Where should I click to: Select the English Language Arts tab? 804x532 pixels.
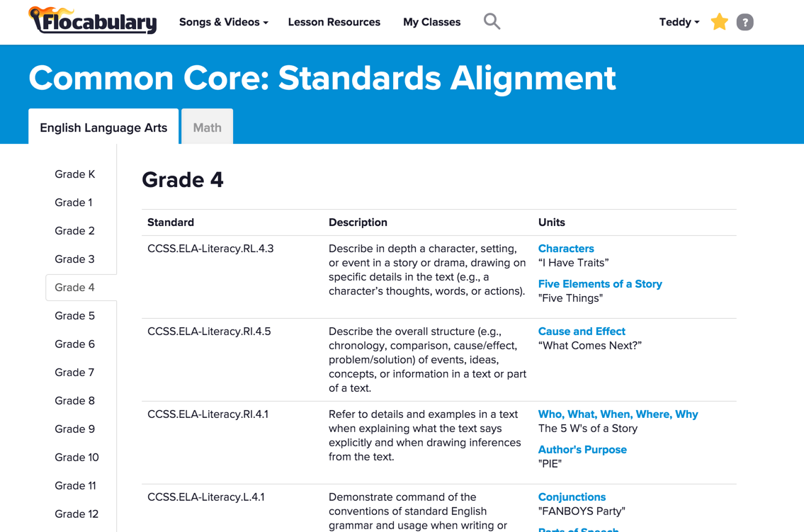coord(103,127)
